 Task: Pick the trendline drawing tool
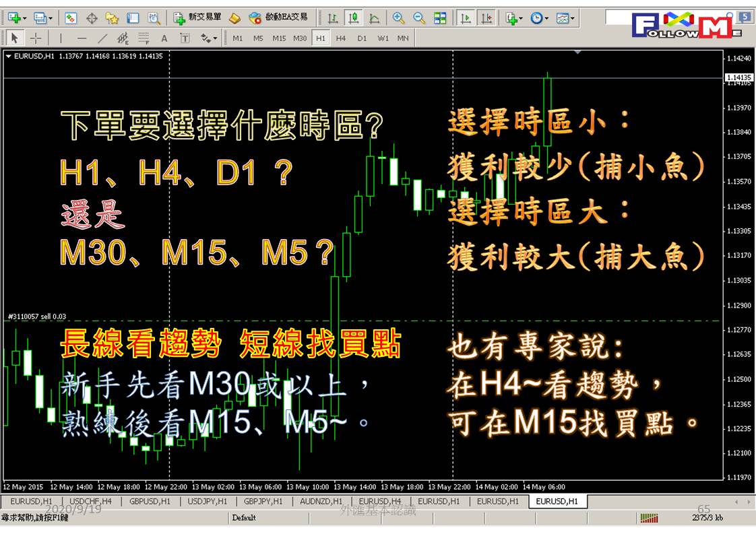pyautogui.click(x=102, y=38)
